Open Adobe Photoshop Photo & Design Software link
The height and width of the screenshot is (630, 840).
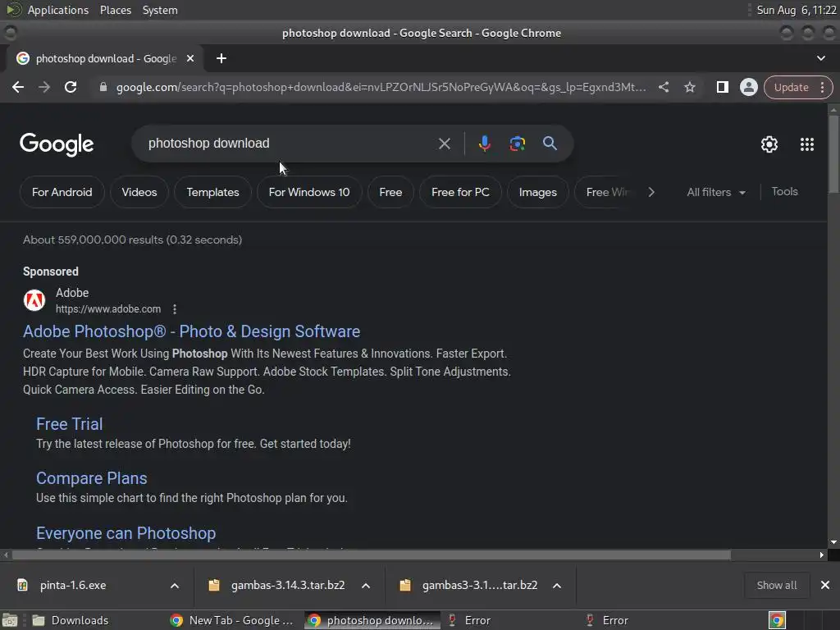(191, 331)
